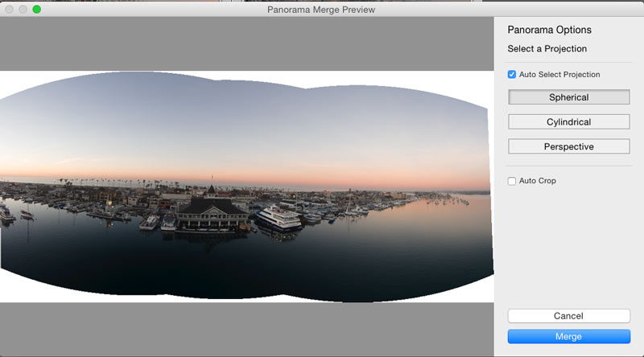Switch to Perspective projection
644x357 pixels.
click(x=569, y=146)
